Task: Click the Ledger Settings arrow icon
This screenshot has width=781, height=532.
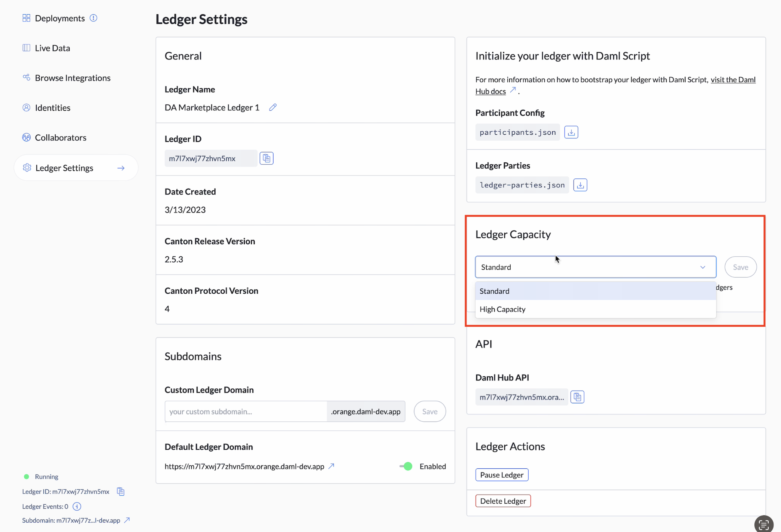Action: click(x=121, y=168)
